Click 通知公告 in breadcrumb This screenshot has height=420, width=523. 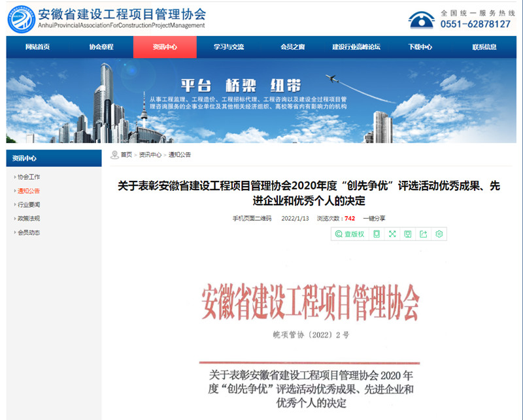click(x=180, y=155)
